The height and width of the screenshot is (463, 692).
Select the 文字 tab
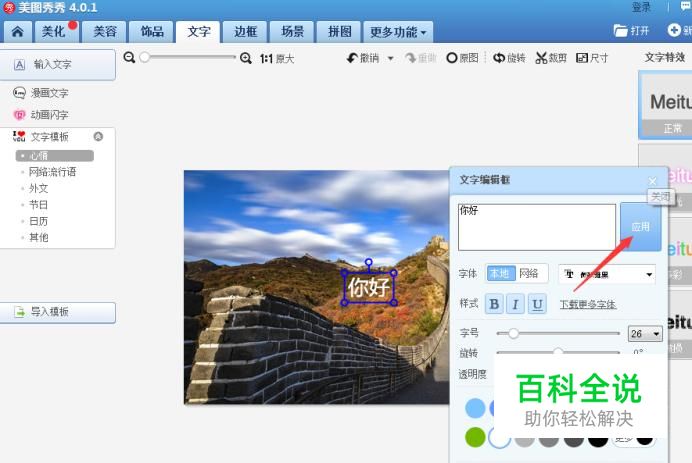tap(198, 32)
